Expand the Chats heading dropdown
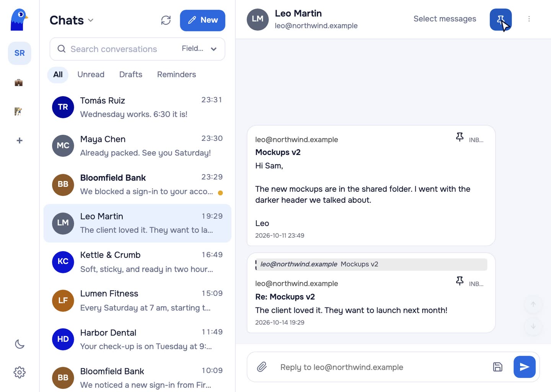The width and height of the screenshot is (551, 392). (x=91, y=20)
